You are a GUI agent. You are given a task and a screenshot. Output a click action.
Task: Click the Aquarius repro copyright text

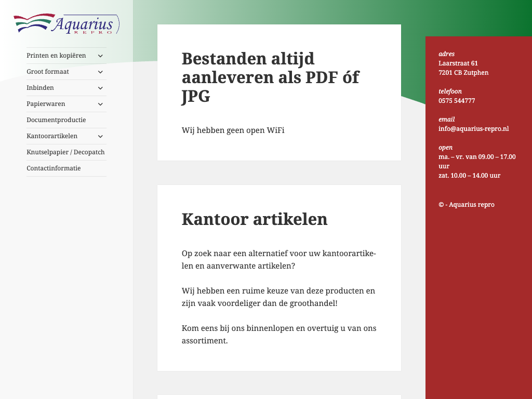(x=467, y=205)
